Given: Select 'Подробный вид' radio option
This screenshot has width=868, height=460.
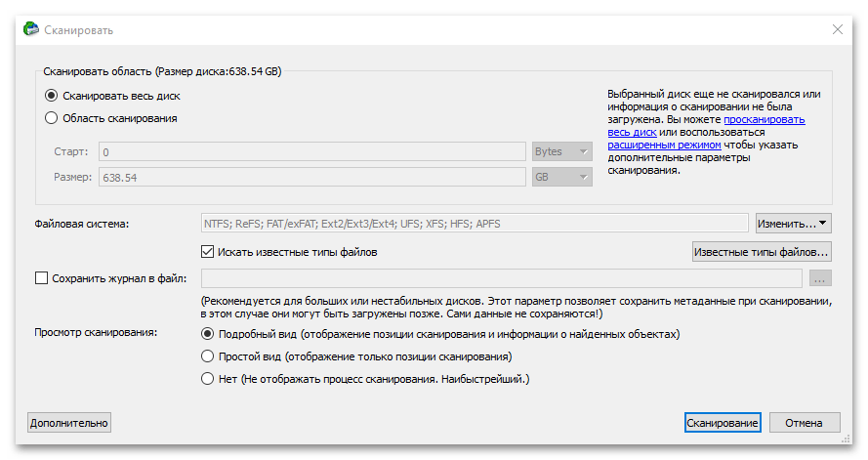Looking at the screenshot, I should point(207,334).
